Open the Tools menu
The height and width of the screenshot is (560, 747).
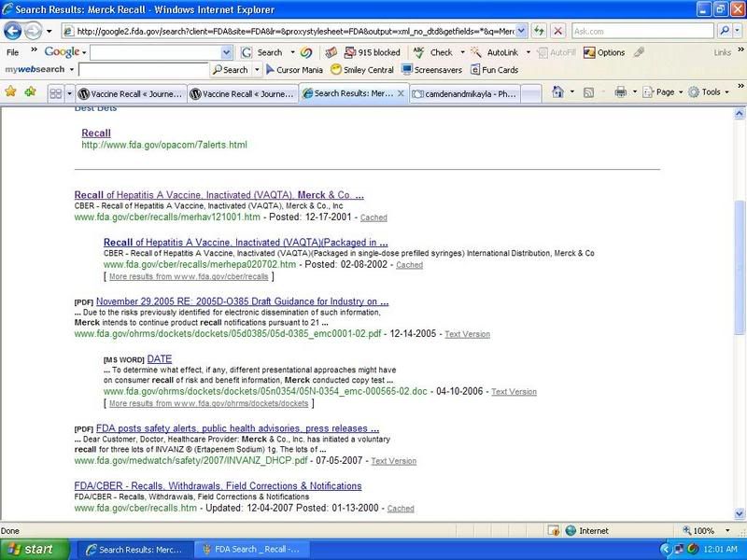pyautogui.click(x=709, y=91)
